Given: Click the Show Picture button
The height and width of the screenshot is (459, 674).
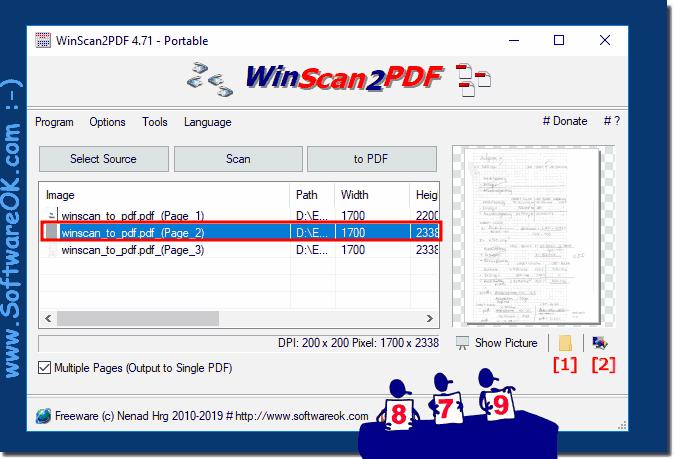Looking at the screenshot, I should coord(496,343).
